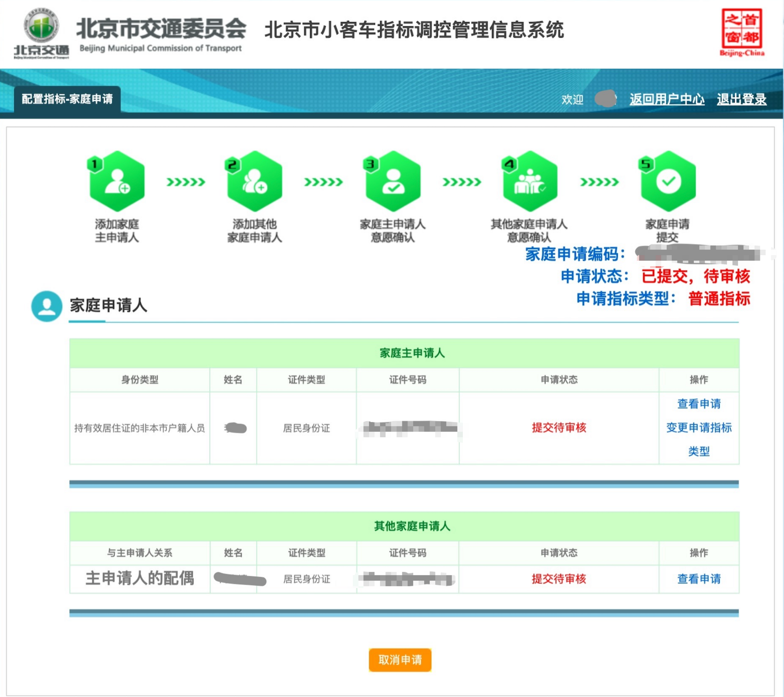Click step 5 family application submit icon
Viewport: 784px width, 697px height.
[x=668, y=181]
